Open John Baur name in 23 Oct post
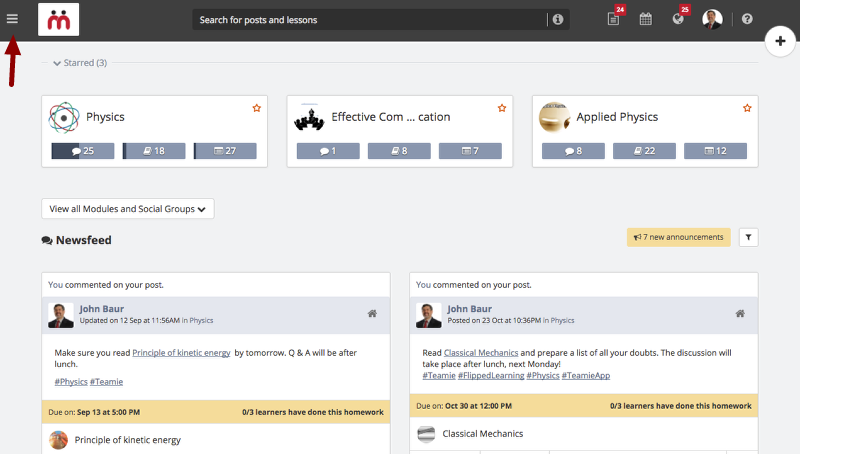Viewport: 847px width, 454px height. [x=469, y=309]
